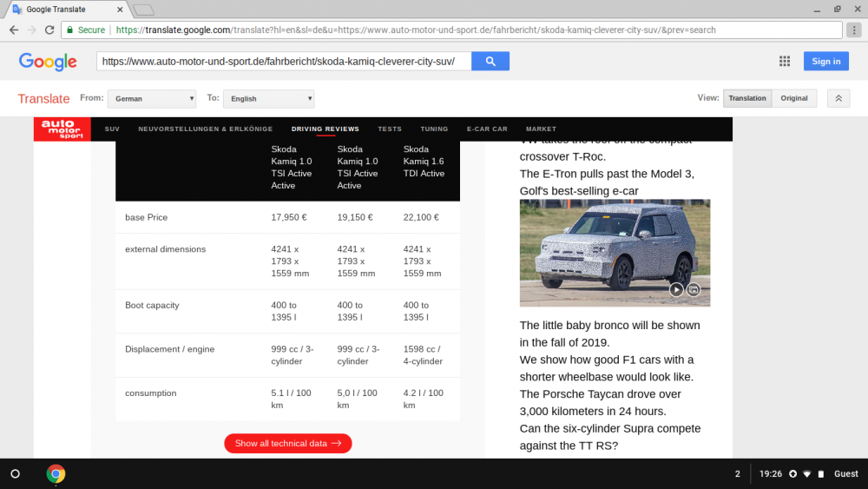Viewport: 868px width, 489px height.
Task: Open the Market menu item
Action: tap(541, 129)
